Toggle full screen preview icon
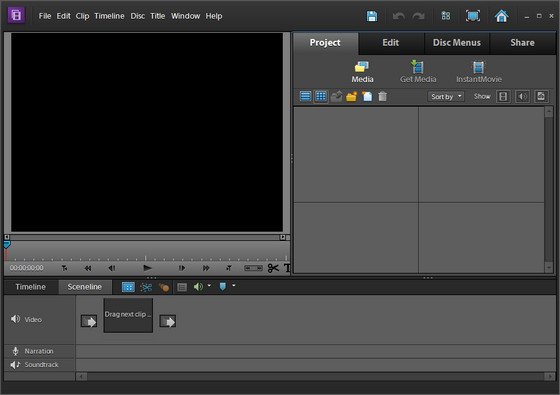 tap(473, 16)
